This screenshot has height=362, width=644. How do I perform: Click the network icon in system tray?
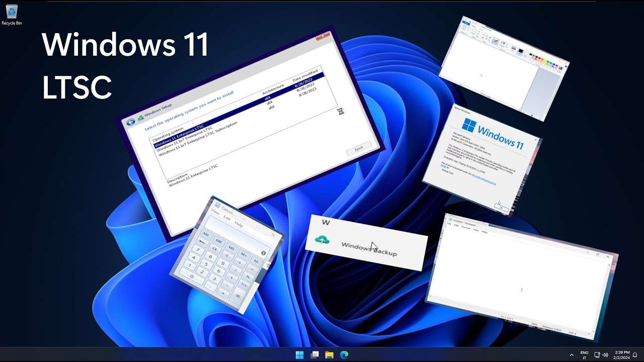click(597, 355)
